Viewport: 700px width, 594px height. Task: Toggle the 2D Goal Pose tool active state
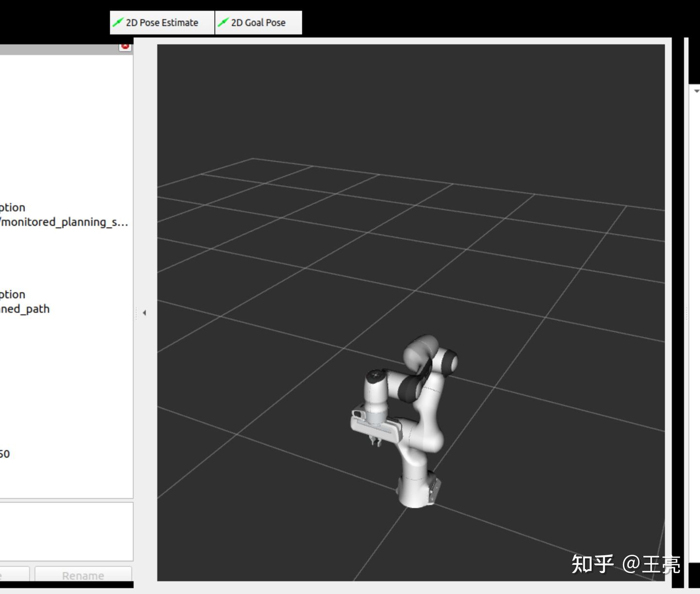coord(258,22)
